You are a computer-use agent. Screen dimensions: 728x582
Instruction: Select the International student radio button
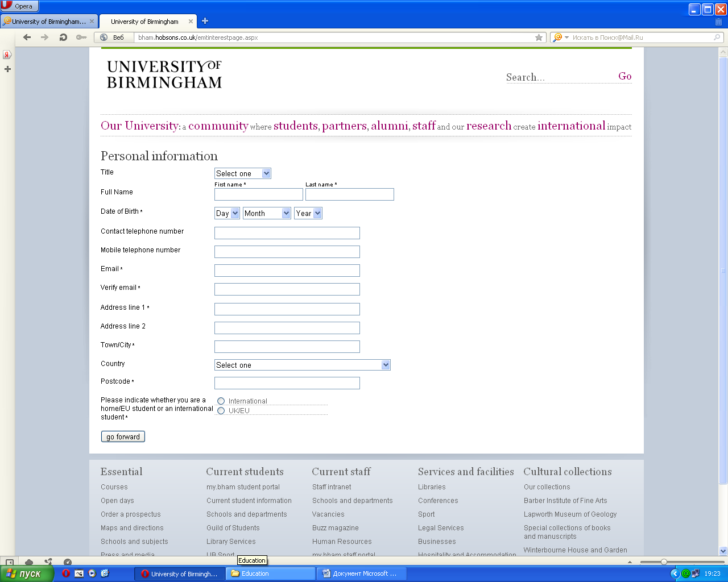pos(221,401)
